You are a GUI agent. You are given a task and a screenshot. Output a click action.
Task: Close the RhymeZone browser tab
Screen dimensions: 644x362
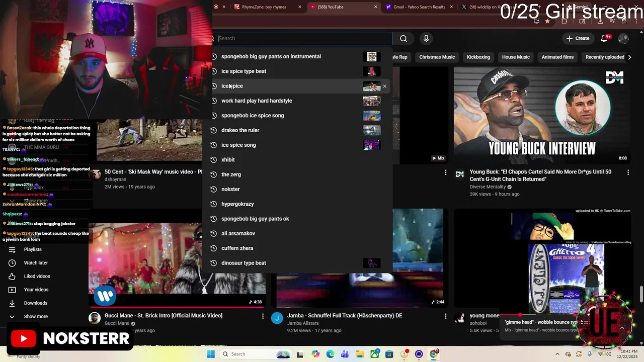pos(300,7)
